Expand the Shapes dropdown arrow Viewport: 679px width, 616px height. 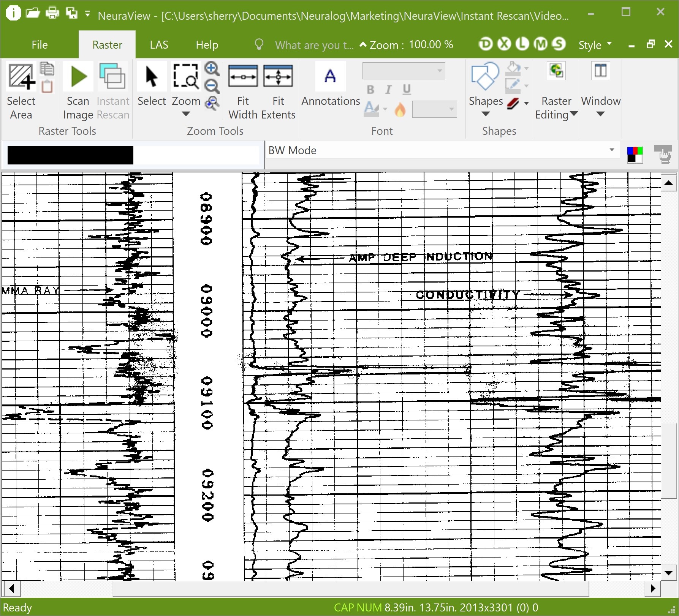(486, 114)
